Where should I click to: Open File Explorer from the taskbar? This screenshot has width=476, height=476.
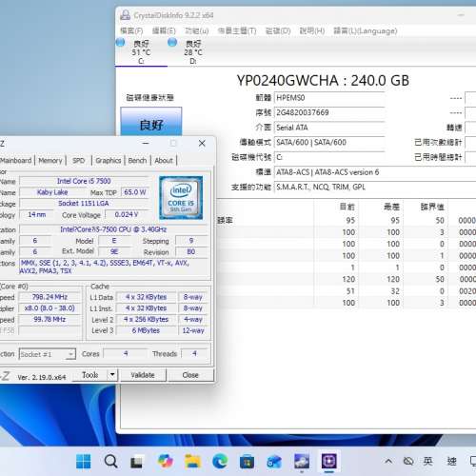click(x=192, y=461)
